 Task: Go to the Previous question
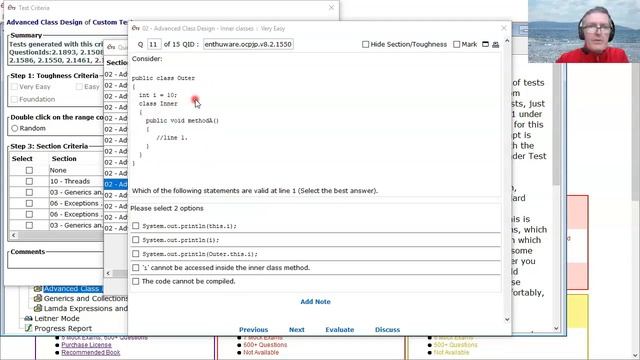(253, 329)
